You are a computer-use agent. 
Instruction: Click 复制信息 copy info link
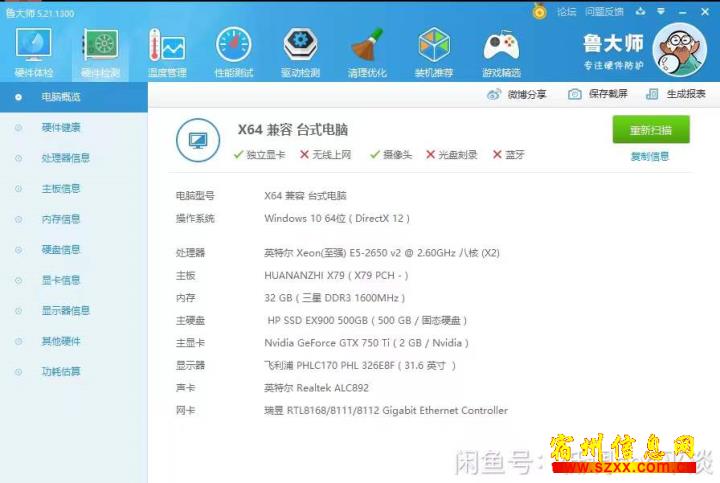[x=650, y=157]
